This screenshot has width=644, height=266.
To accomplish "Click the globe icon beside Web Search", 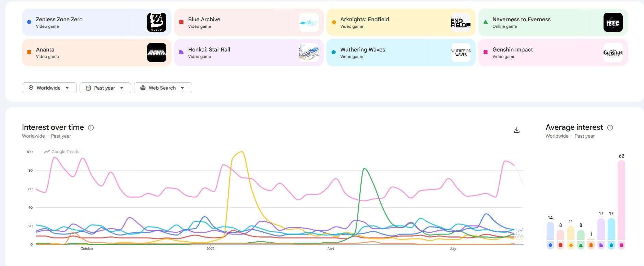I will pos(143,88).
